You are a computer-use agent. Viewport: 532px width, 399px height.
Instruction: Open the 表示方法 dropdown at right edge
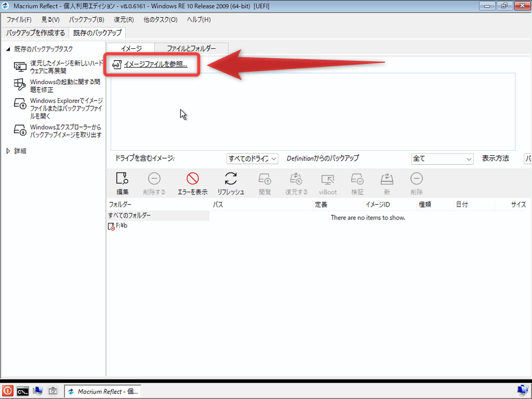pyautogui.click(x=528, y=159)
